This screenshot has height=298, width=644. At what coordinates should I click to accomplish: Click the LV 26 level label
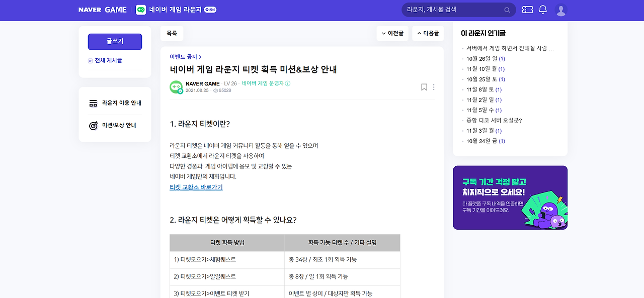click(x=230, y=83)
